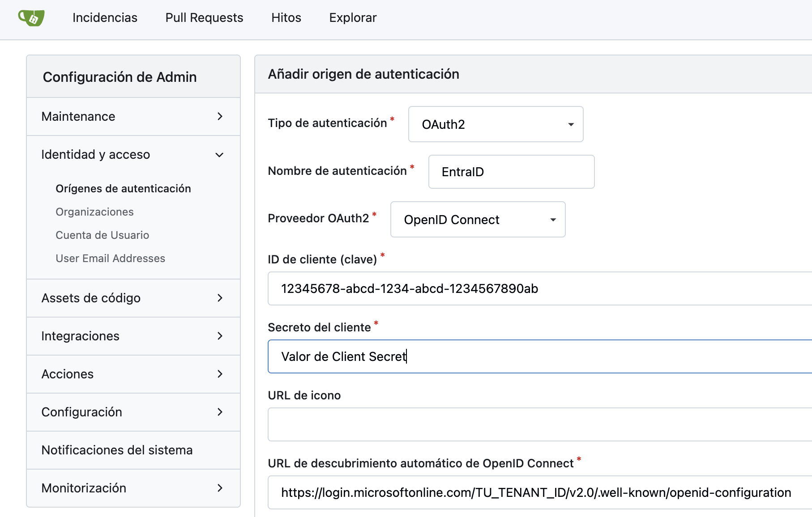This screenshot has height=517, width=812.
Task: Collapse the Identidad y acceso section
Action: pyautogui.click(x=219, y=155)
